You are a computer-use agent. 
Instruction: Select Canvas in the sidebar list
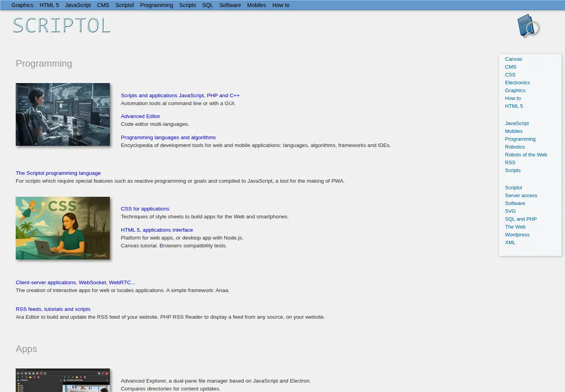click(514, 59)
